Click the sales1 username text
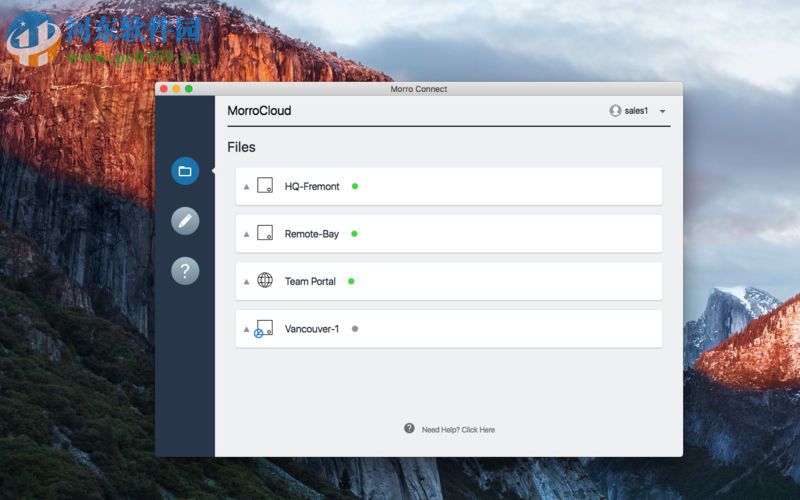This screenshot has height=500, width=800. (636, 111)
